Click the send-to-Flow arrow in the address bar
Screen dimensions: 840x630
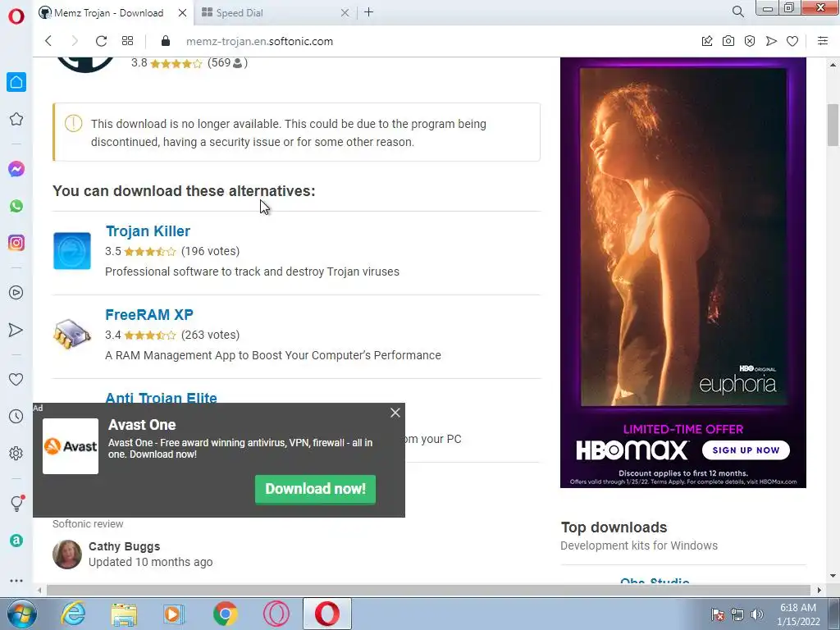coord(771,41)
